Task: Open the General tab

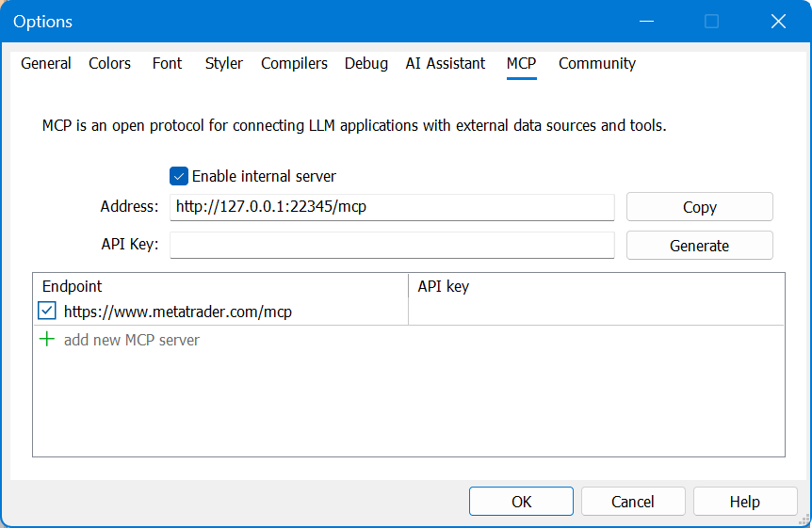Action: [x=45, y=63]
